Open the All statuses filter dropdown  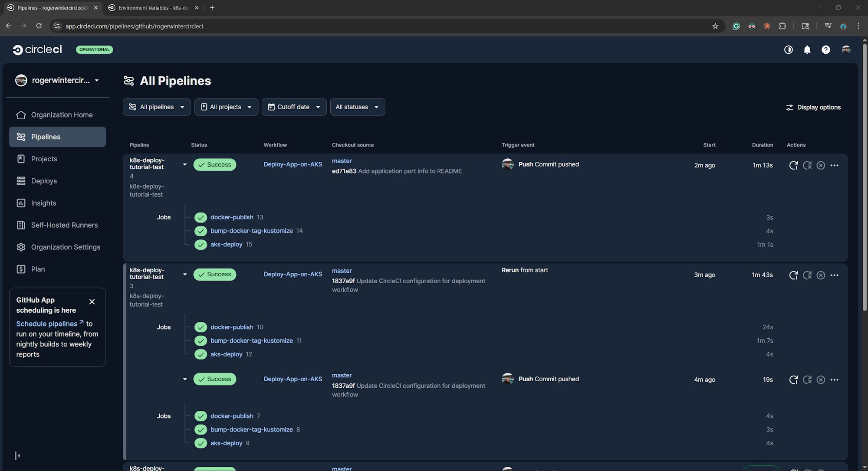357,107
